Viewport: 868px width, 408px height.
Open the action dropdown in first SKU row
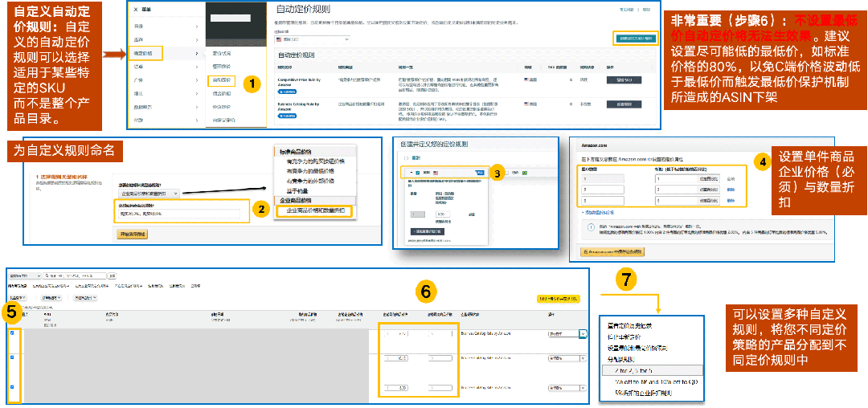tap(583, 333)
